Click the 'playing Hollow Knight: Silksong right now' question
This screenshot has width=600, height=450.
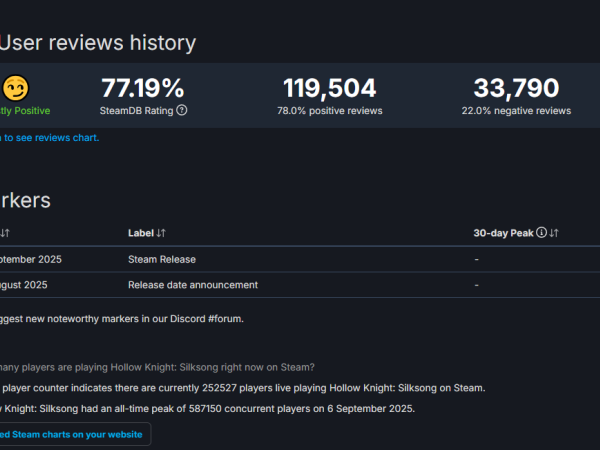point(157,367)
